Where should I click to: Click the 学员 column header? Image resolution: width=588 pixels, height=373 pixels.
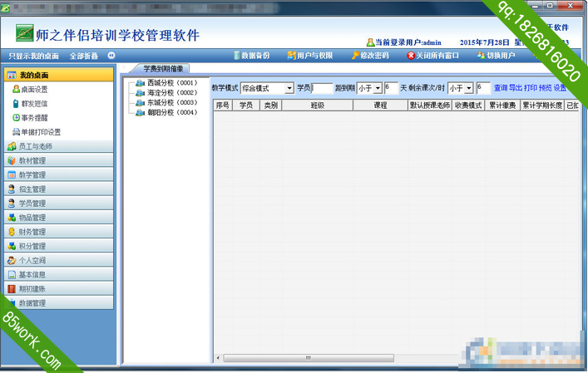pos(246,106)
